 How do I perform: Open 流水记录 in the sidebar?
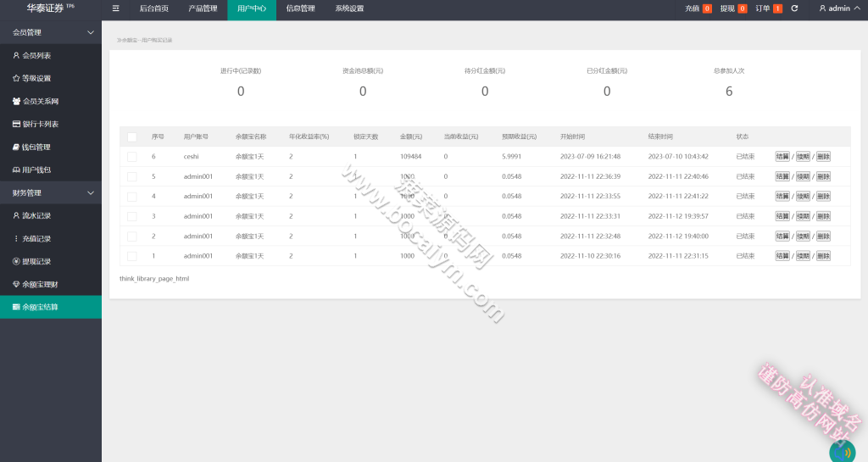(51, 216)
